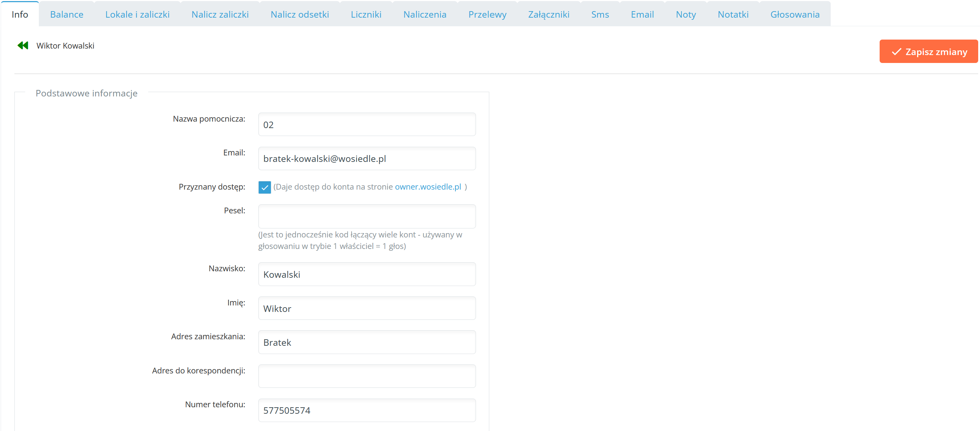The height and width of the screenshot is (431, 980).
Task: Select the Notatki tab
Action: 733,14
